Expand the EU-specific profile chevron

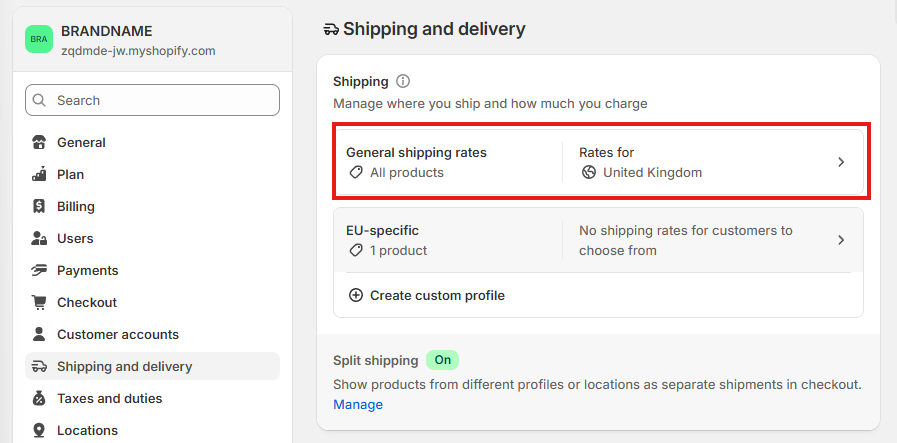pyautogui.click(x=841, y=240)
